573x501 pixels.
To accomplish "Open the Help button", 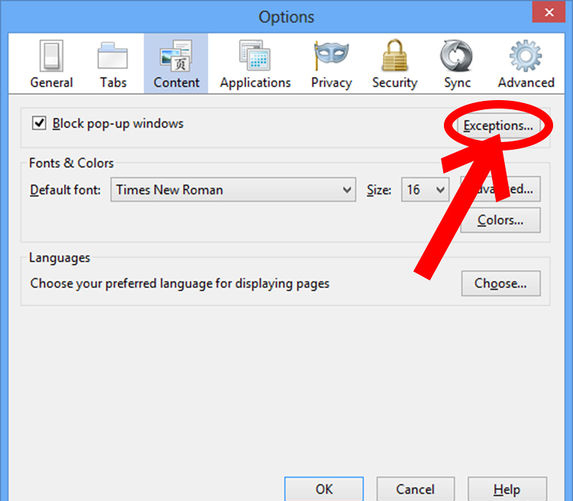I will (507, 489).
